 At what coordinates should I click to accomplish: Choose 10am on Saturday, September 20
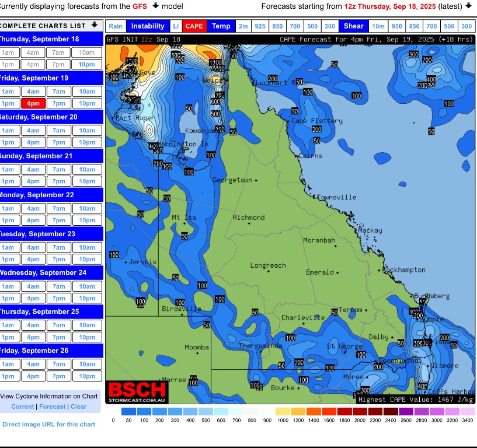[x=87, y=130]
